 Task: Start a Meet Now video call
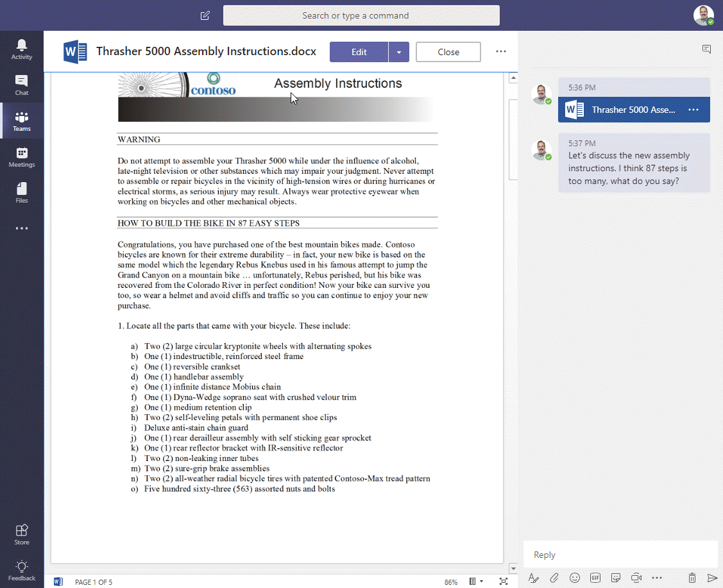click(636, 578)
